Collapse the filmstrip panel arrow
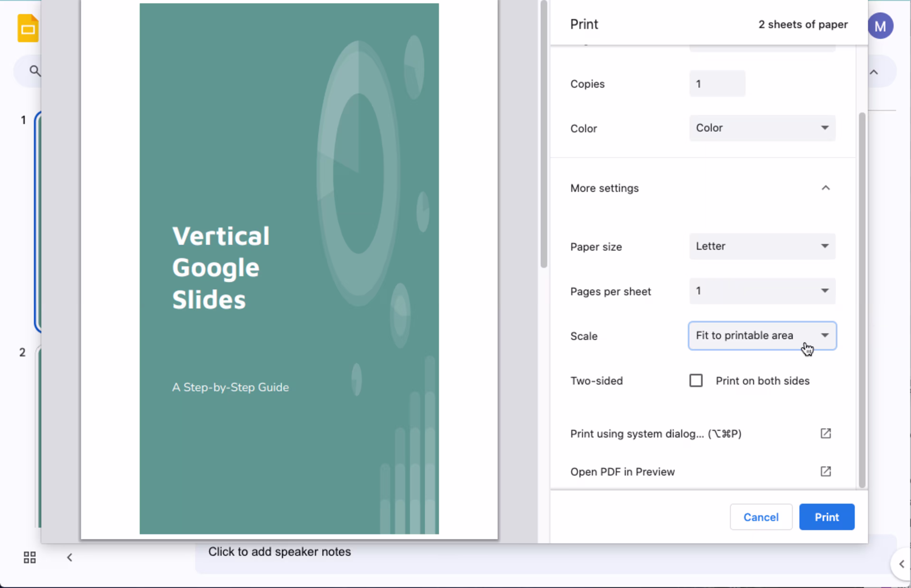911x588 pixels. coord(70,557)
